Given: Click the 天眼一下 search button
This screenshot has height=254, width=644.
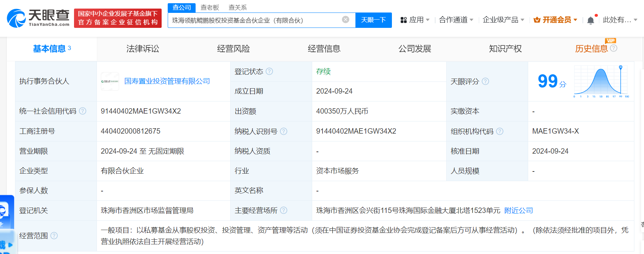Looking at the screenshot, I should [373, 20].
